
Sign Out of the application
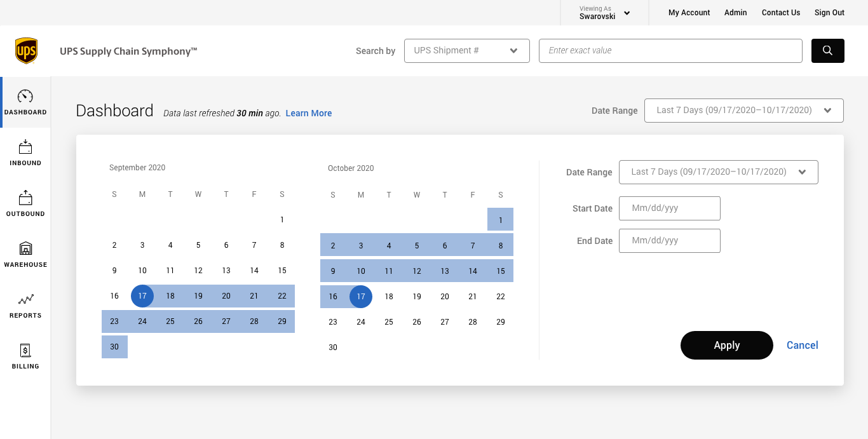coord(830,13)
